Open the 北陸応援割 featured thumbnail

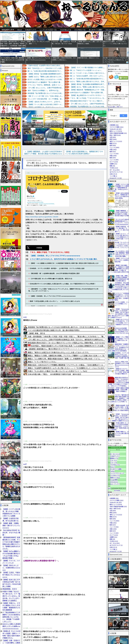click(x=54, y=119)
